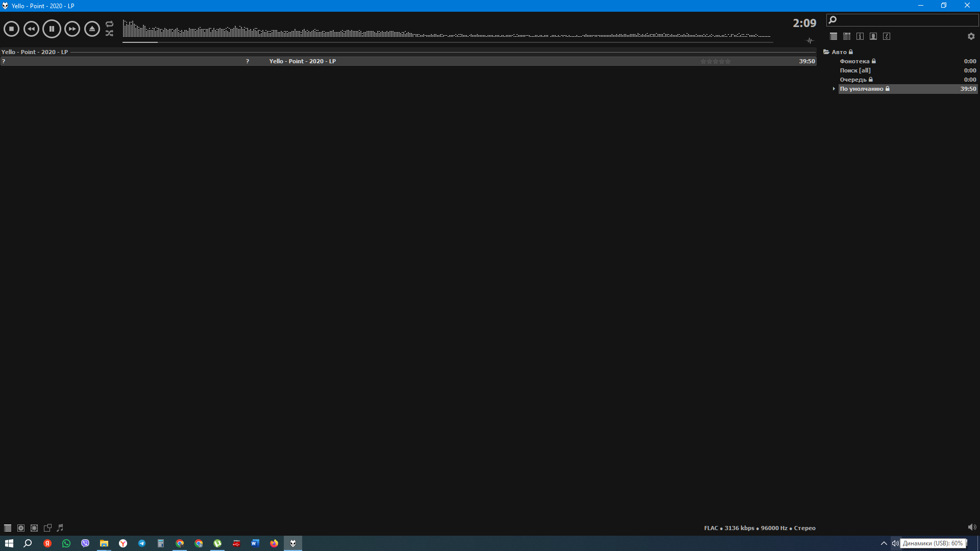Viewport: 980px width, 551px height.
Task: Open the info panel icon
Action: [x=860, y=36]
